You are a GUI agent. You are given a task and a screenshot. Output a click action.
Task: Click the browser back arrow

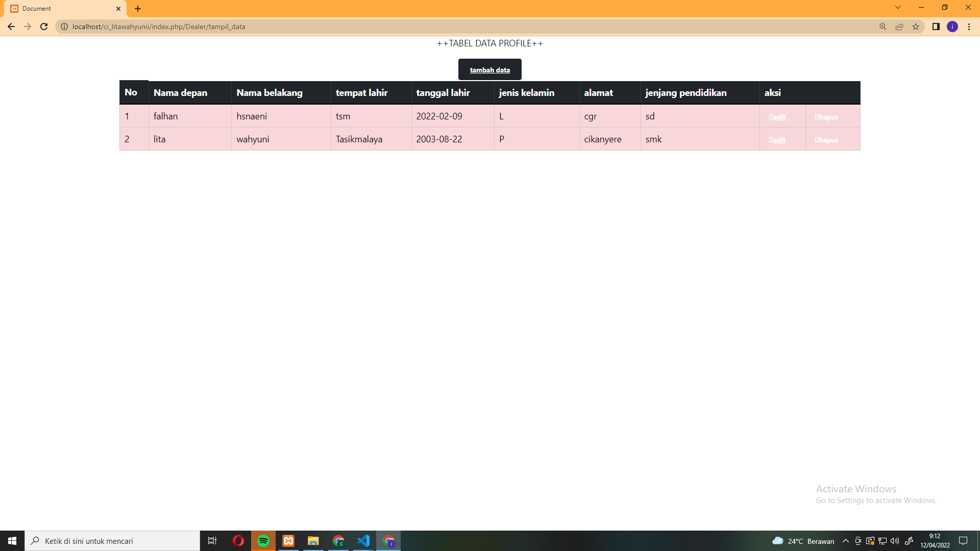pyautogui.click(x=11, y=27)
